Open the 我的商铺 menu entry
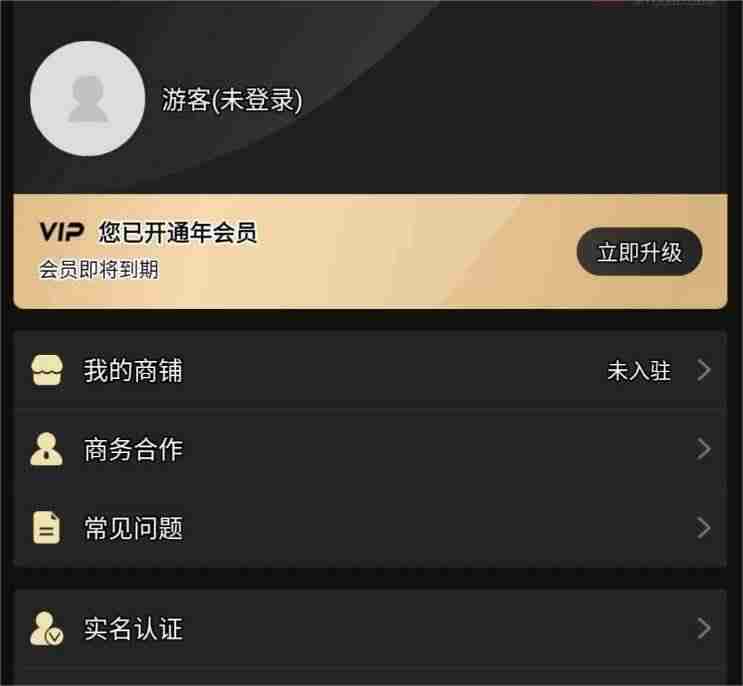This screenshot has height=686, width=743. (x=371, y=370)
